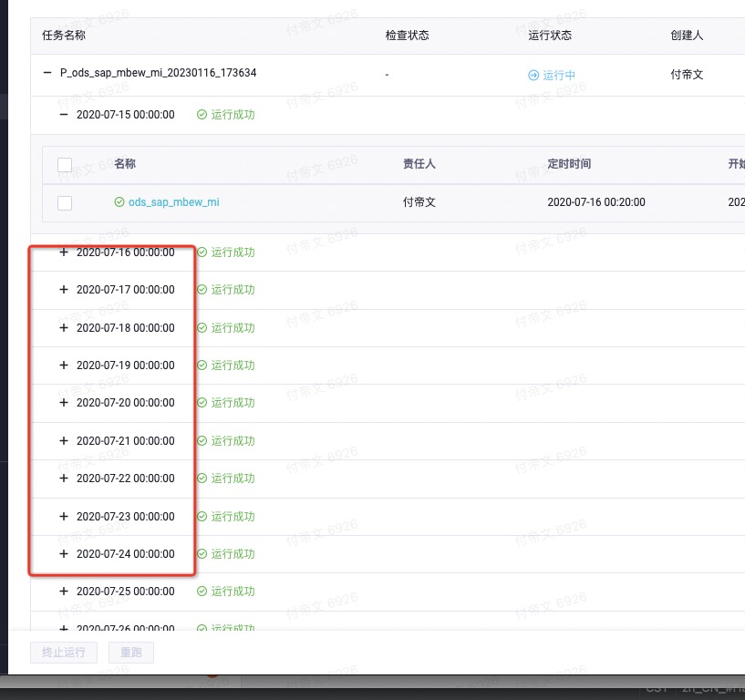This screenshot has width=745, height=700.
Task: Click 运行成功 text in 2020-07-15 row
Action: pos(233,115)
